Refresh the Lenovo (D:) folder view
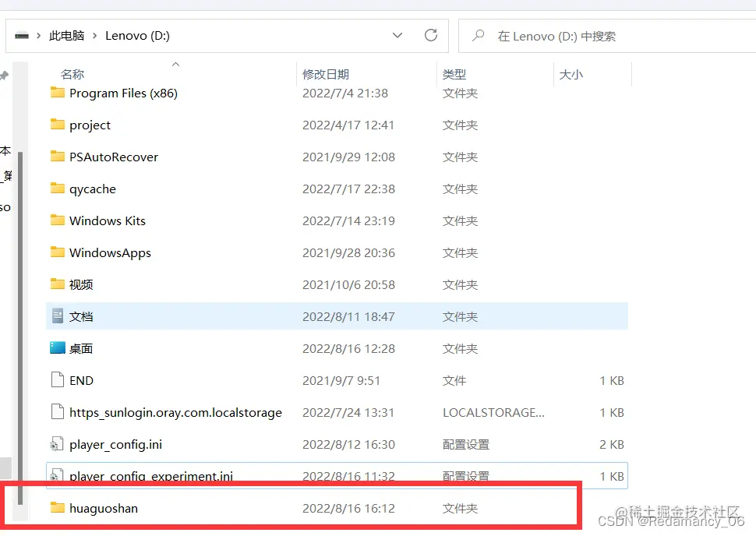The width and height of the screenshot is (756, 536). [430, 35]
